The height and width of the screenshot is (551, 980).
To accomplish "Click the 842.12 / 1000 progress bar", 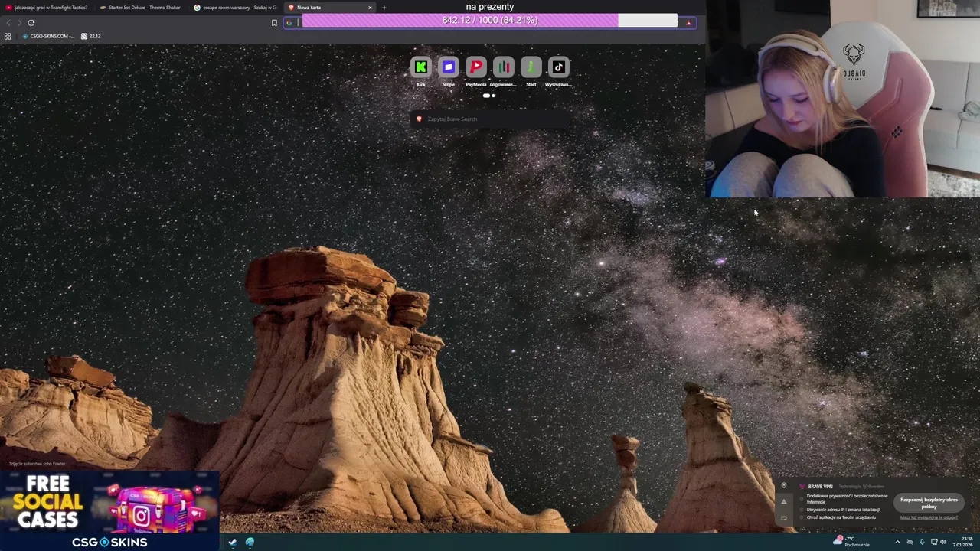I will [490, 21].
